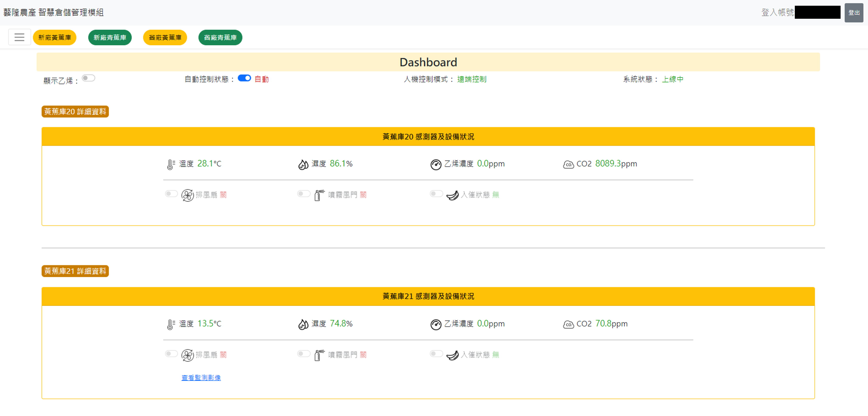
Task: Click 乙烯濃度 0.0ppm in 黃蕉庫21
Action: [474, 324]
